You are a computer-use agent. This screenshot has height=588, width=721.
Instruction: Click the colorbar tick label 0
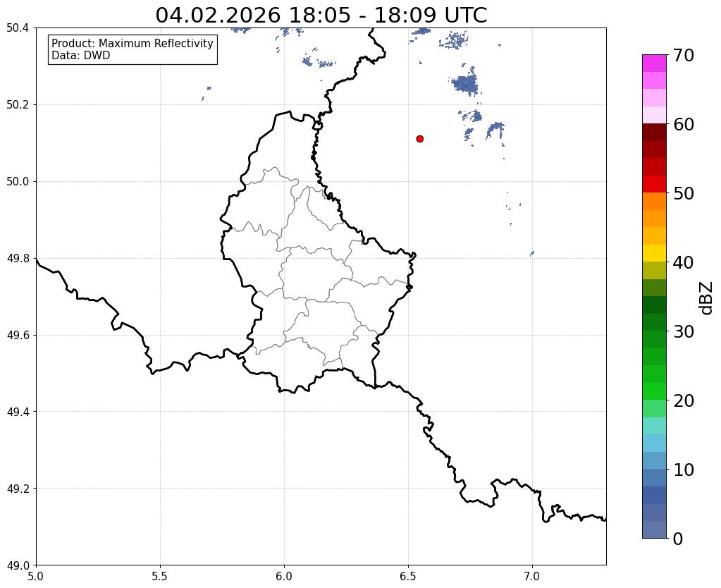click(x=678, y=539)
